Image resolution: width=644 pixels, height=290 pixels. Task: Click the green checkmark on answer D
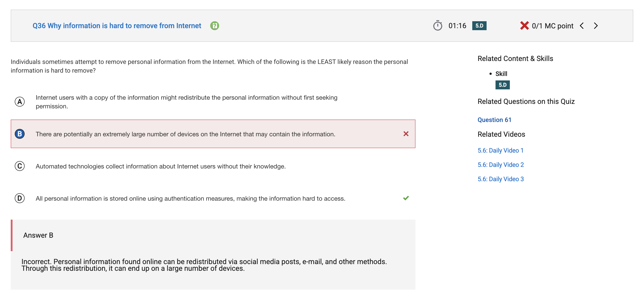406,198
